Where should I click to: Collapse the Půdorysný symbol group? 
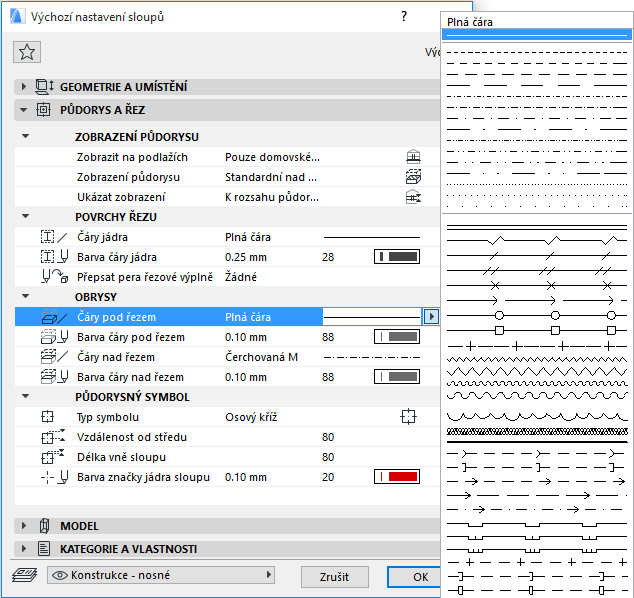[25, 396]
